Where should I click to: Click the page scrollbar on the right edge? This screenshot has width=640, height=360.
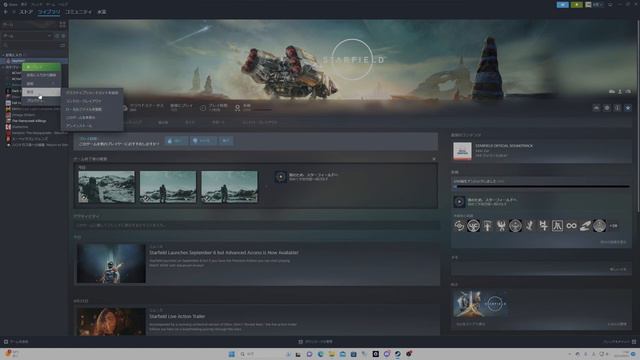pos(637,116)
